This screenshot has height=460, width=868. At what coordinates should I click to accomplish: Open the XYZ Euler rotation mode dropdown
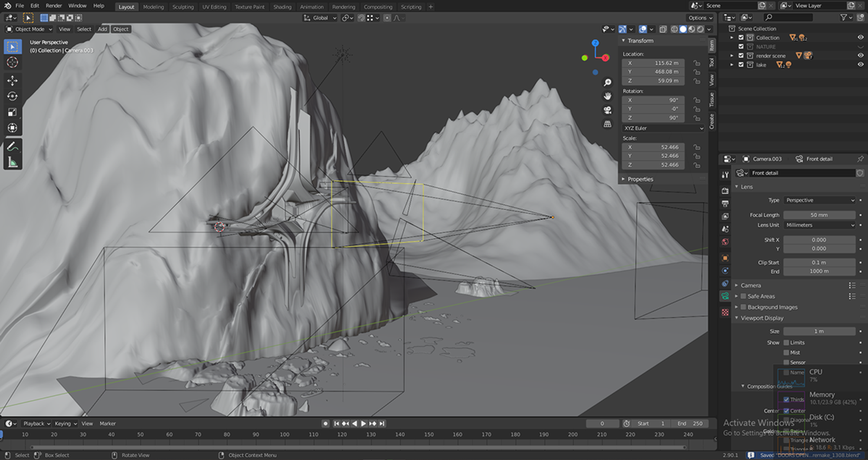[x=663, y=128]
